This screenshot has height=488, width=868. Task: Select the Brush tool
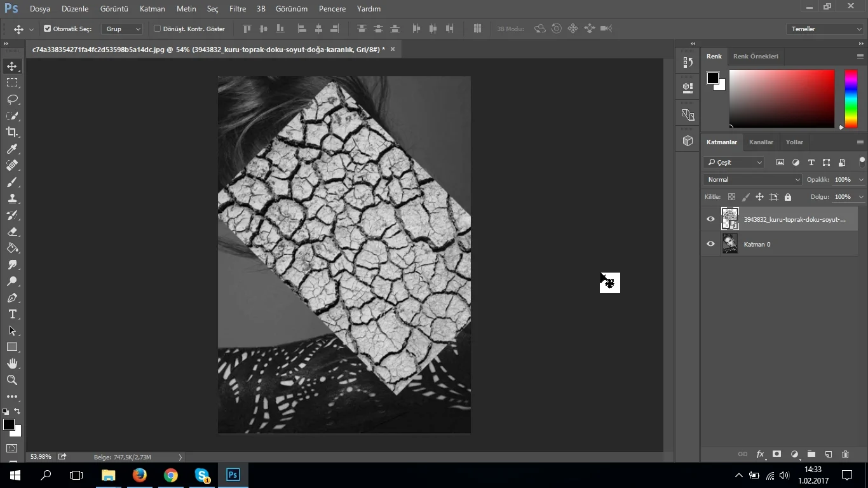click(12, 182)
